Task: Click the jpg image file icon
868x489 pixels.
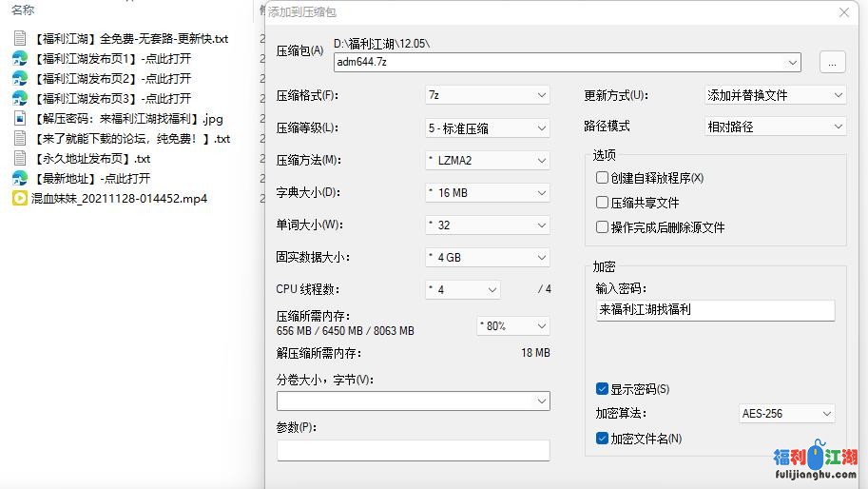Action: 19,119
